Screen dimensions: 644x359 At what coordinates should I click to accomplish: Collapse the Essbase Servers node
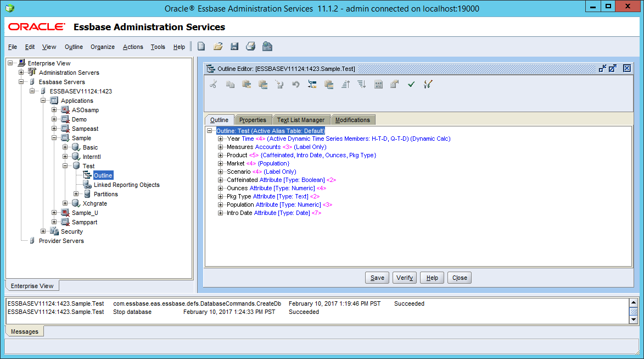click(x=21, y=82)
